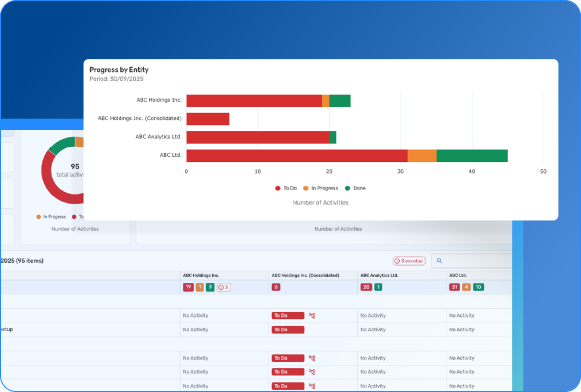Select the ABC Analytics Ltd. column header
The image size is (581, 392).
(379, 275)
